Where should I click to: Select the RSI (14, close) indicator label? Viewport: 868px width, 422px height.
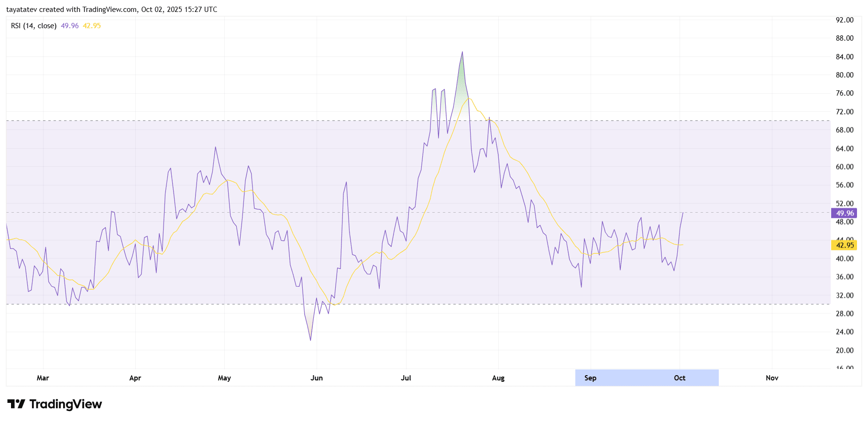(x=33, y=26)
